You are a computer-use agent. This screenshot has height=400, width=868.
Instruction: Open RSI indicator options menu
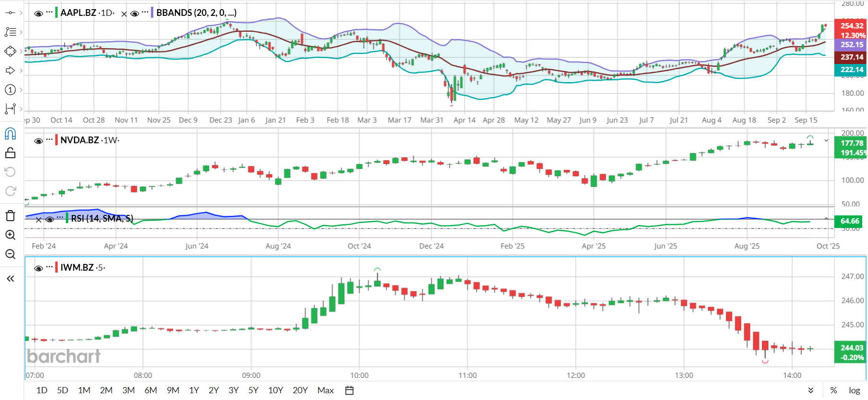tap(60, 218)
